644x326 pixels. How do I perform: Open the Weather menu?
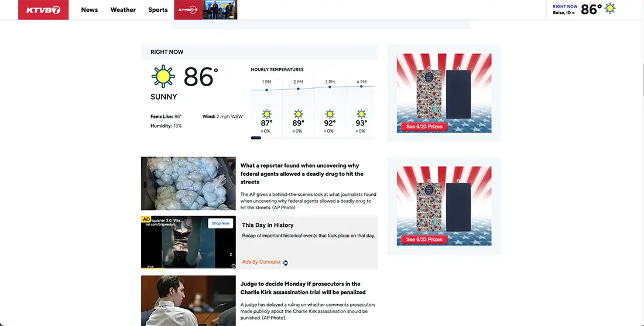[x=123, y=10]
